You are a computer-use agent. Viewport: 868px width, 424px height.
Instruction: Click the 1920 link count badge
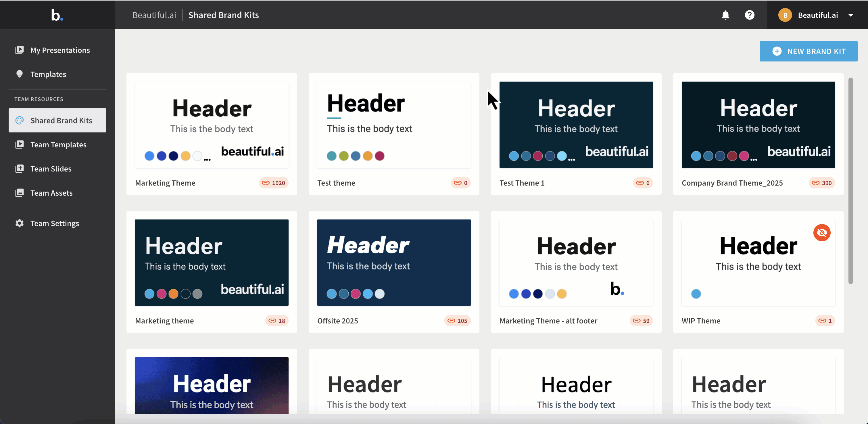[x=274, y=183]
